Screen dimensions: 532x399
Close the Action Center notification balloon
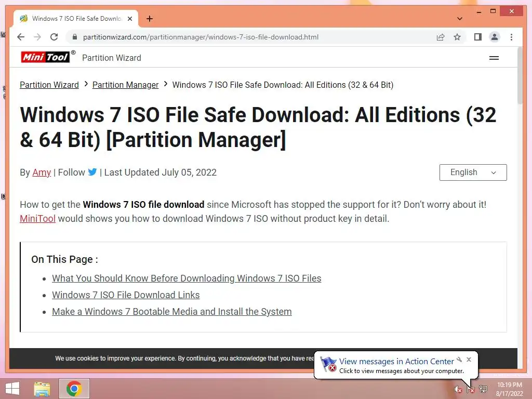click(469, 360)
